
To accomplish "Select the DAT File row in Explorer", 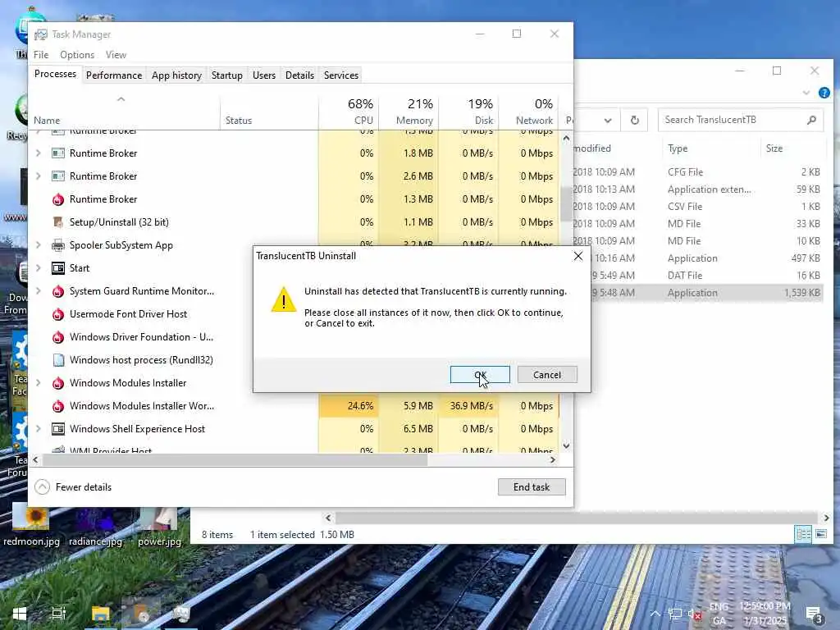I will click(x=698, y=276).
